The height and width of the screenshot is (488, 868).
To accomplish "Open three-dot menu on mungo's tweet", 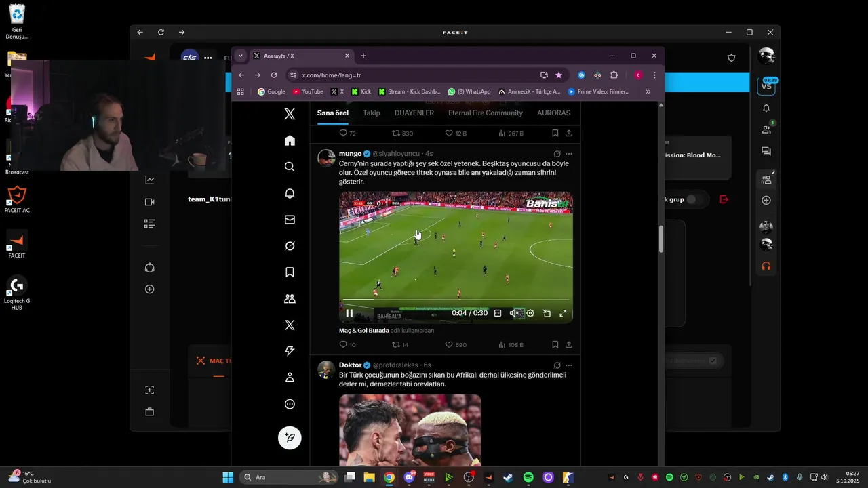I will (x=569, y=154).
